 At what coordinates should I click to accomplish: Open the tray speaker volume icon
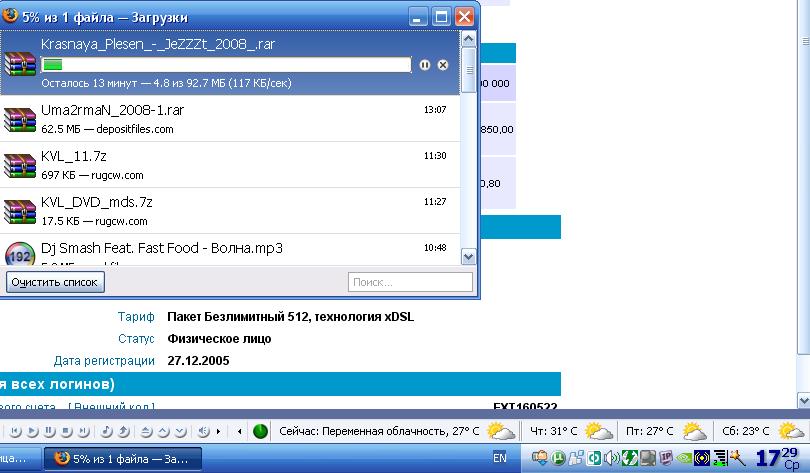612,458
